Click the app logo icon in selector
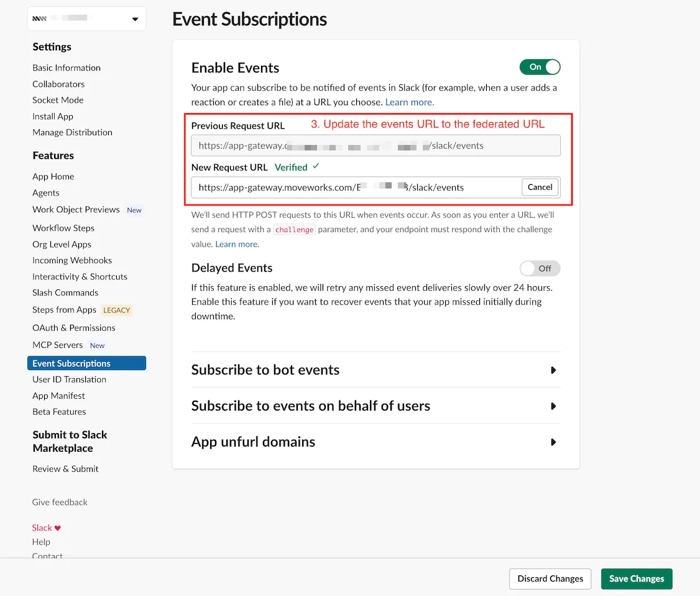 (39, 18)
